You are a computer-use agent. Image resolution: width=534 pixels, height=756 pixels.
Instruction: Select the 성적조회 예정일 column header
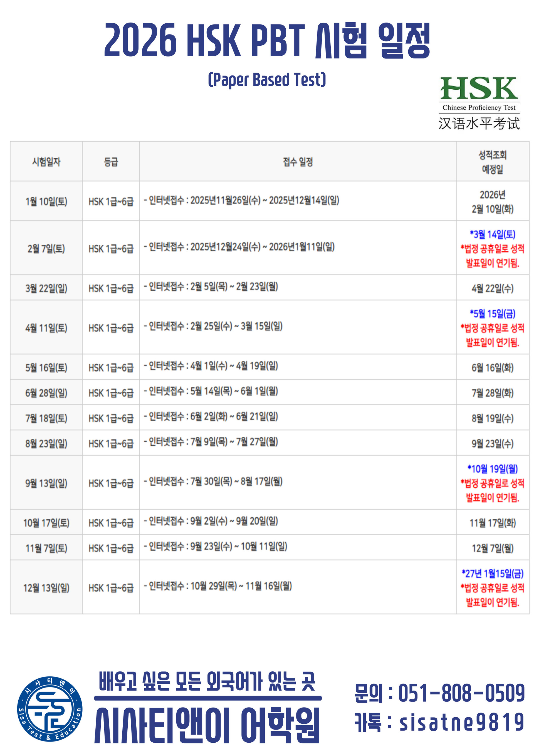[x=492, y=162]
